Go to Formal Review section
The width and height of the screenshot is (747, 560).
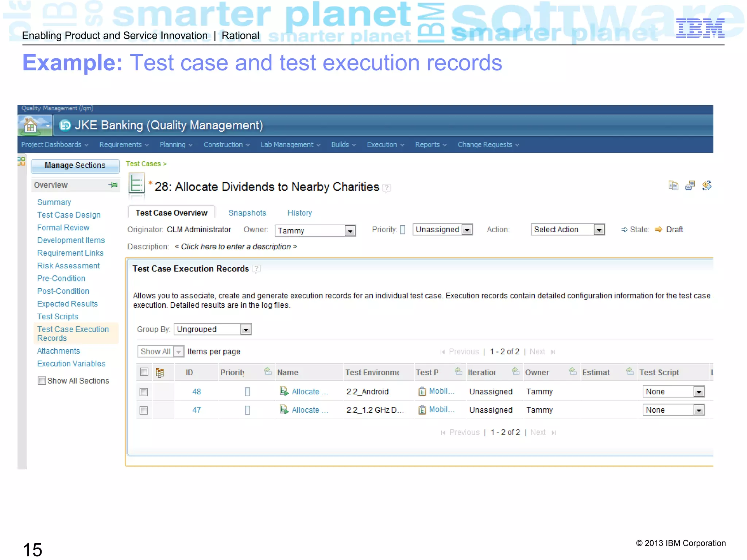pos(63,228)
